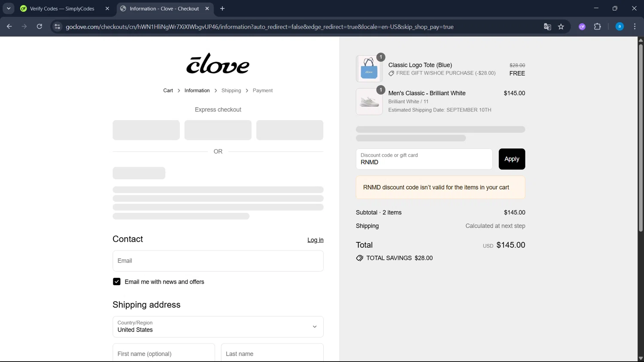Open the Chrome profile avatar
This screenshot has width=644, height=362.
(620, 27)
